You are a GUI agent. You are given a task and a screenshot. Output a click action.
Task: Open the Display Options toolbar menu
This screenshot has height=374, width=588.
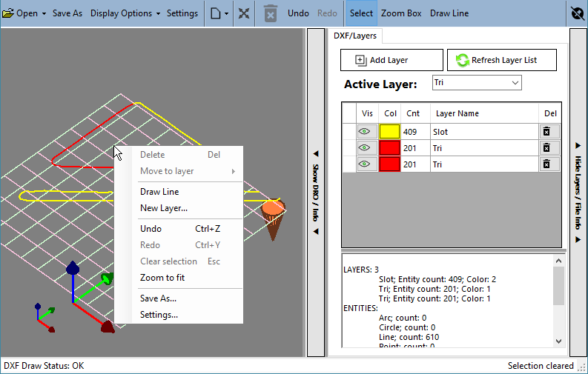(125, 13)
